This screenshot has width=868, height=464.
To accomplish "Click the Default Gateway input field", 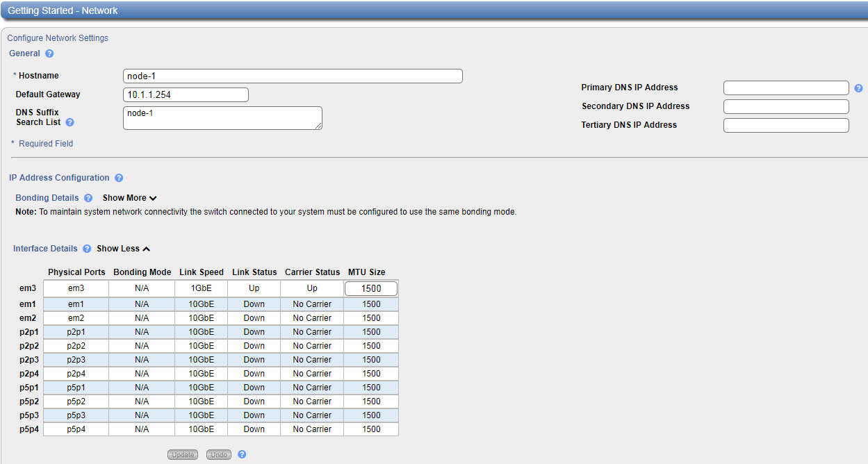I will click(x=186, y=94).
